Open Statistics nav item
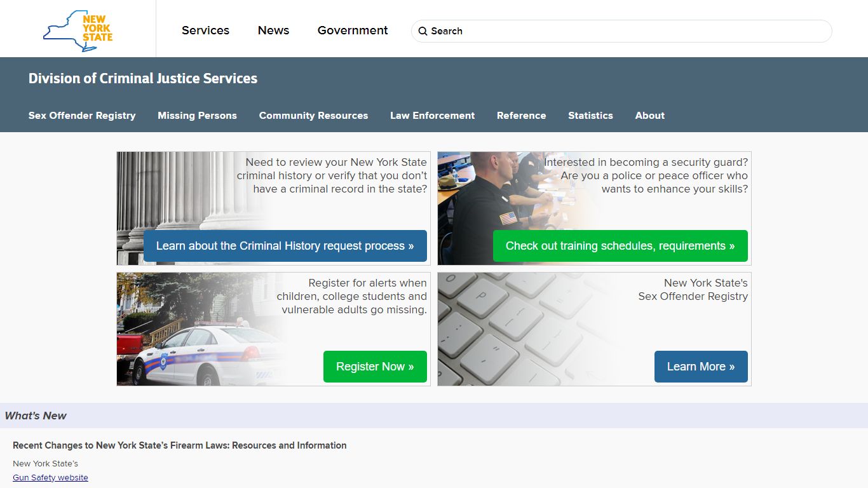Screen dimensions: 868x488 (x=590, y=116)
